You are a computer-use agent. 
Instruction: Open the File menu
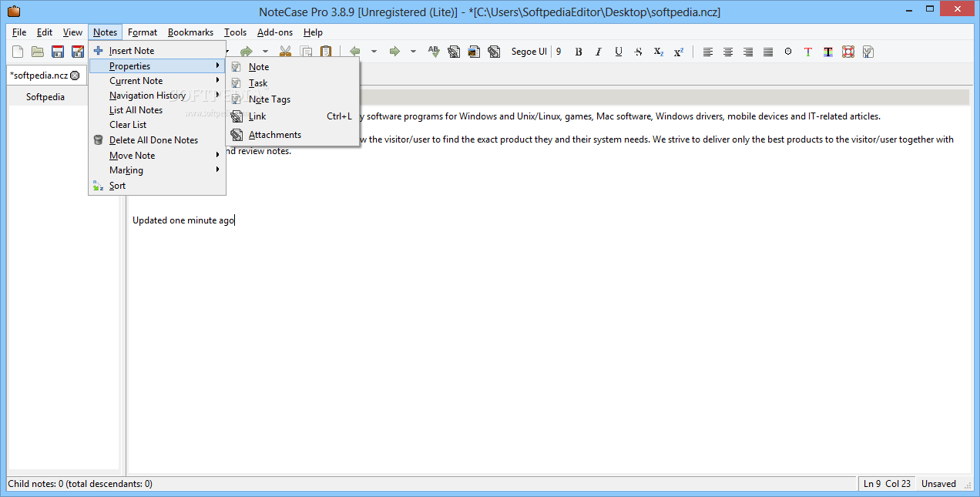19,32
